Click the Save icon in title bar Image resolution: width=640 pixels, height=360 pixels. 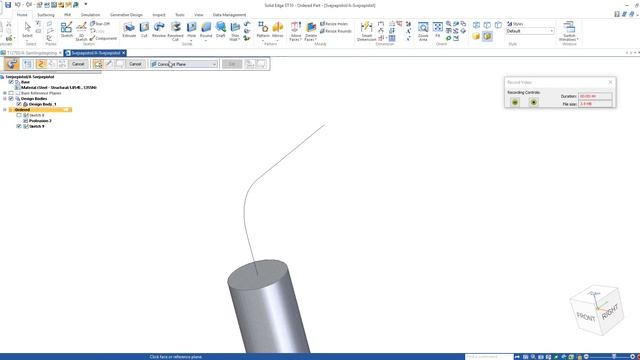pyautogui.click(x=8, y=5)
